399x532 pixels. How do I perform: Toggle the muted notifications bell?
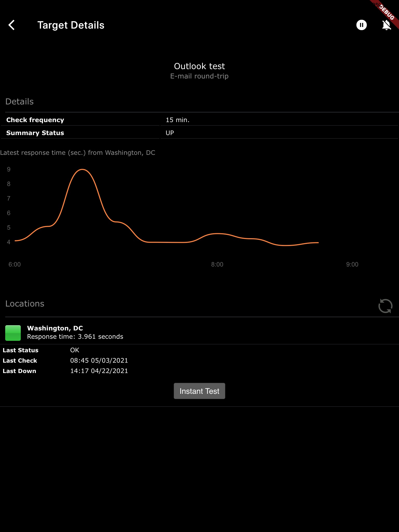click(387, 25)
